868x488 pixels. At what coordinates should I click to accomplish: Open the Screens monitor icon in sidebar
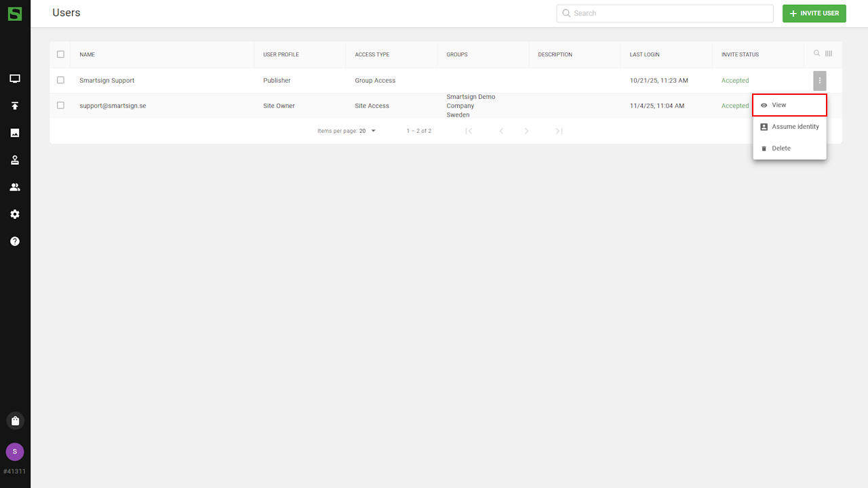15,79
